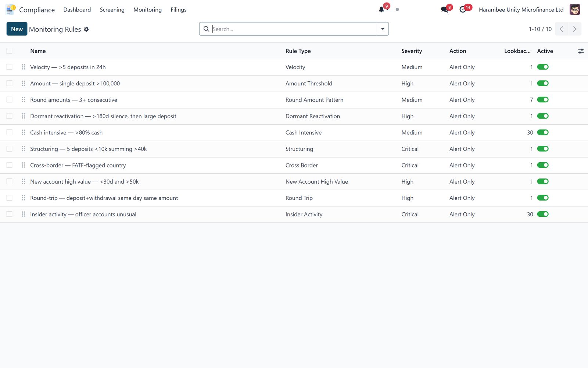Open the Screening menu
Image resolution: width=588 pixels, height=368 pixels.
click(x=112, y=10)
